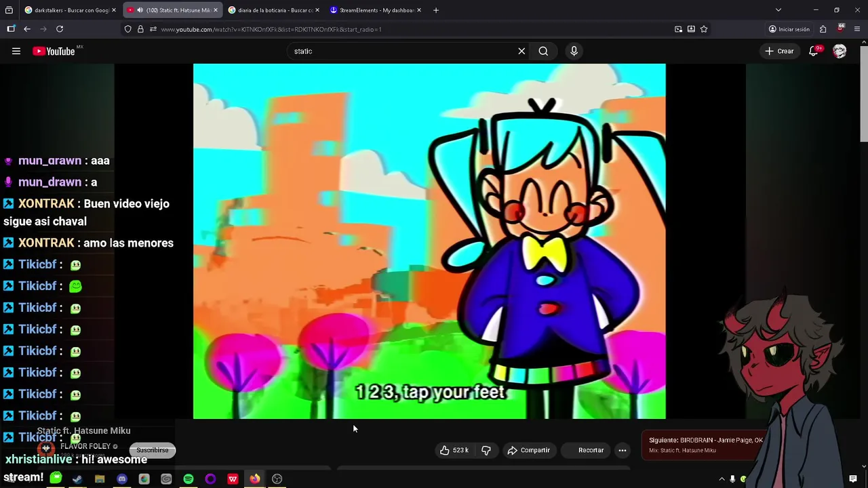Mute the playing Static tab audio icon
This screenshot has width=868, height=488.
pos(140,10)
